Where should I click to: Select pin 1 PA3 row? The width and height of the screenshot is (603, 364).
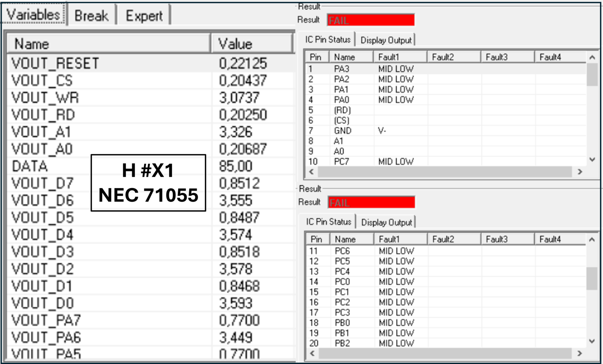(x=445, y=69)
